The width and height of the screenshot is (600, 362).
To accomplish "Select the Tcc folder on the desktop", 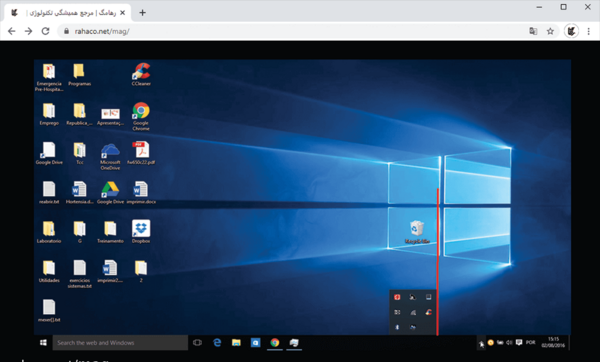I will coord(79,153).
